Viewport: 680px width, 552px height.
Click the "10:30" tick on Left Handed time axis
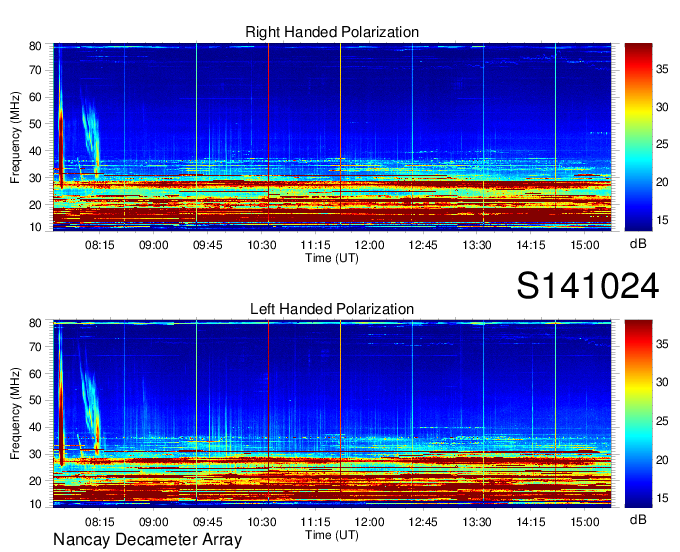[x=262, y=522]
